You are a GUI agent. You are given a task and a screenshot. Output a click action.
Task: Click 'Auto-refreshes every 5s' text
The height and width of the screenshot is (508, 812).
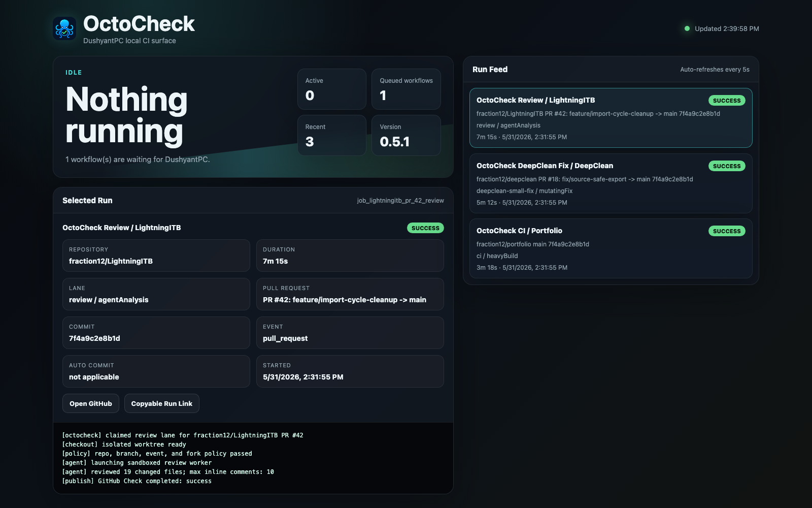coord(715,70)
